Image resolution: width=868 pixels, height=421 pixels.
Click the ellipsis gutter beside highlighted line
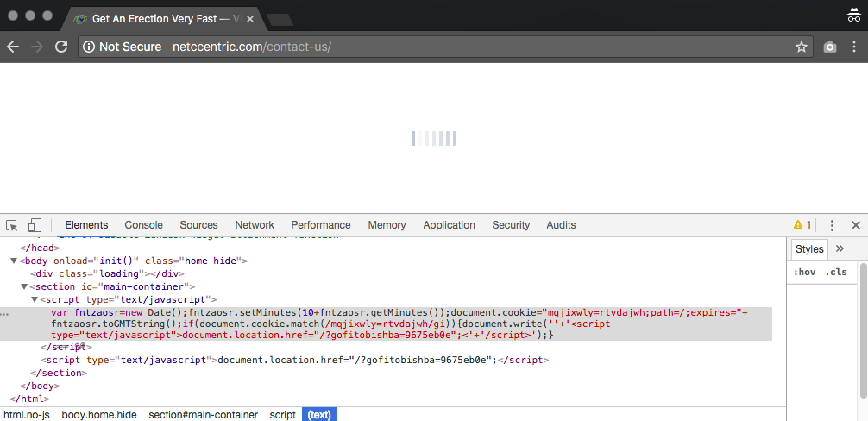[4, 314]
